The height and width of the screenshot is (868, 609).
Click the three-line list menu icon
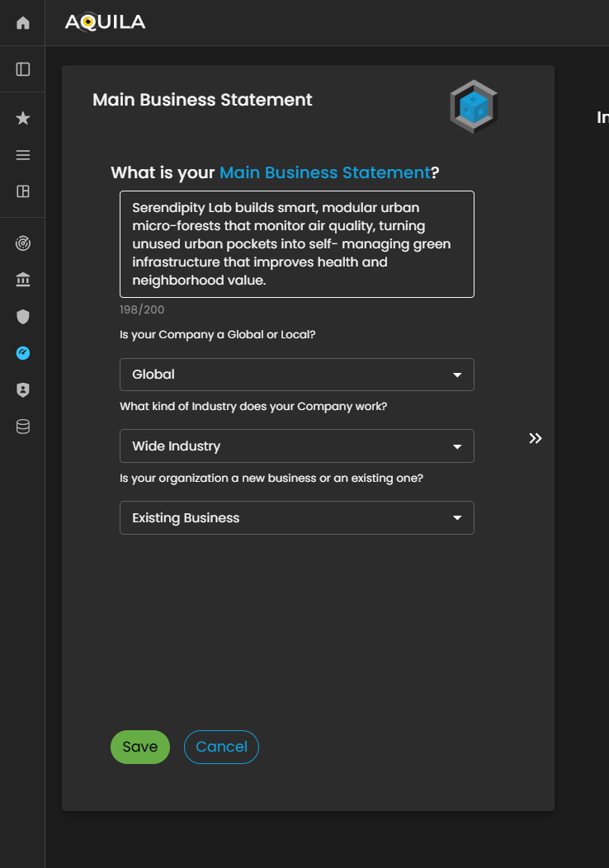pos(23,155)
